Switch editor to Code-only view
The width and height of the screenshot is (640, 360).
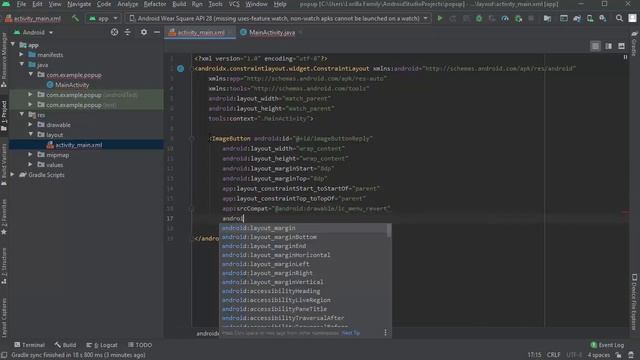point(596,46)
